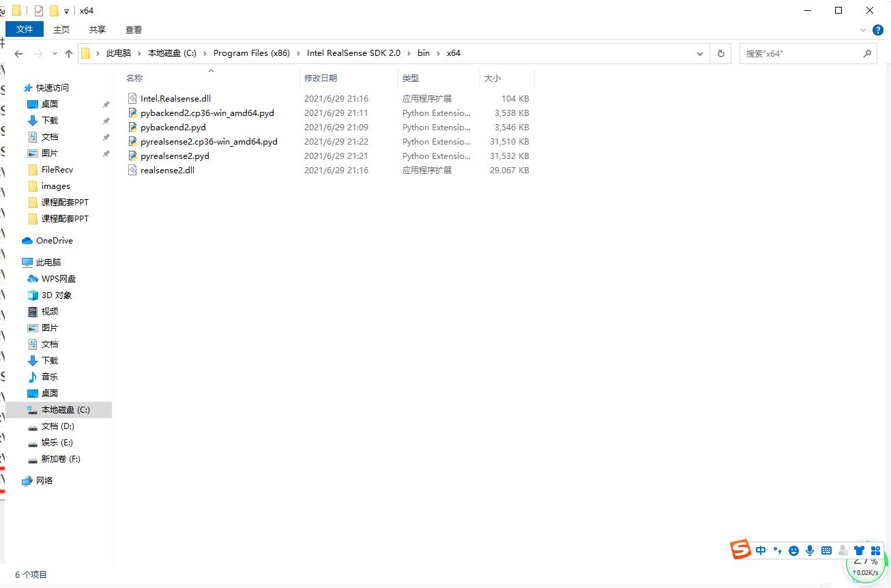Screen dimensions: 891x588
Task: Open the FileRecv folder in sidebar
Action: (x=57, y=169)
